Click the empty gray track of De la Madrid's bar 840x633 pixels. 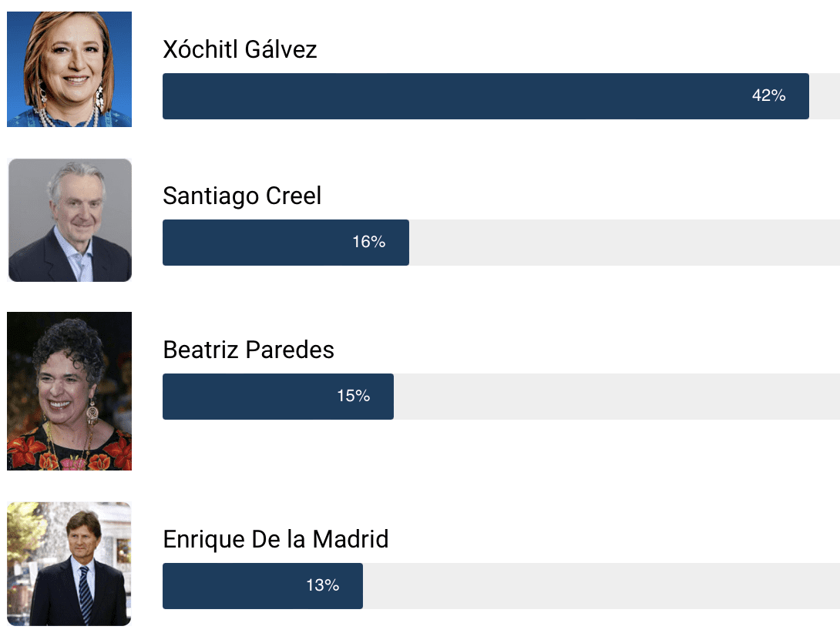pos(601,586)
